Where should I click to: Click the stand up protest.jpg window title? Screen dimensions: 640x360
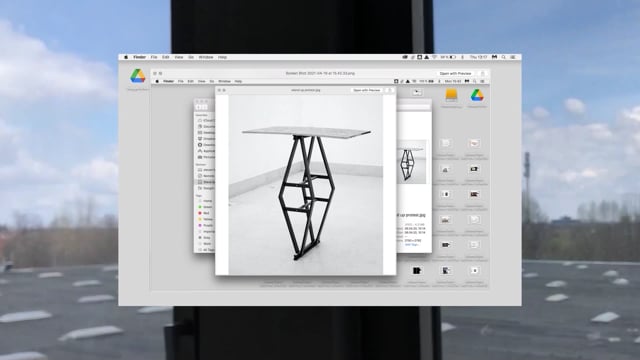pyautogui.click(x=305, y=90)
